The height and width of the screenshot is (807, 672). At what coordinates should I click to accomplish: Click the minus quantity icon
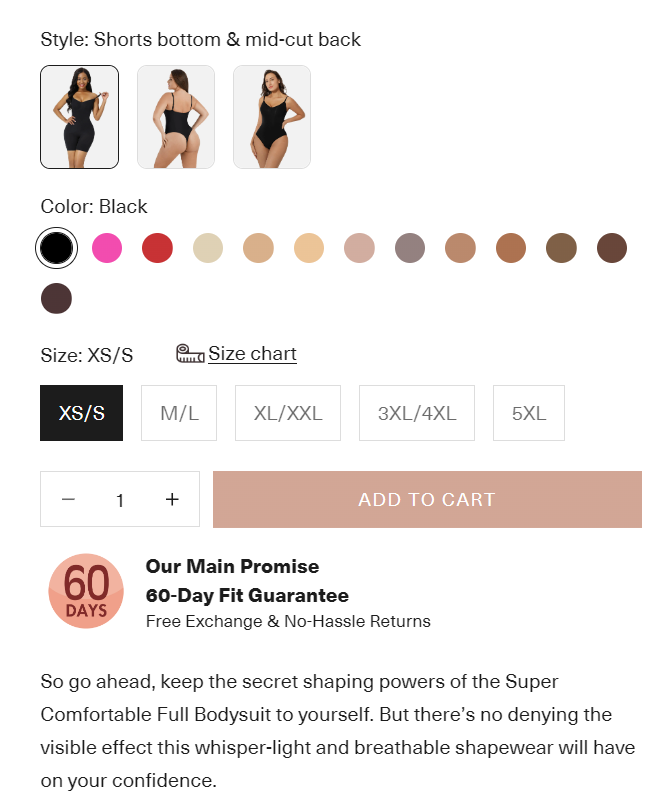pyautogui.click(x=68, y=499)
